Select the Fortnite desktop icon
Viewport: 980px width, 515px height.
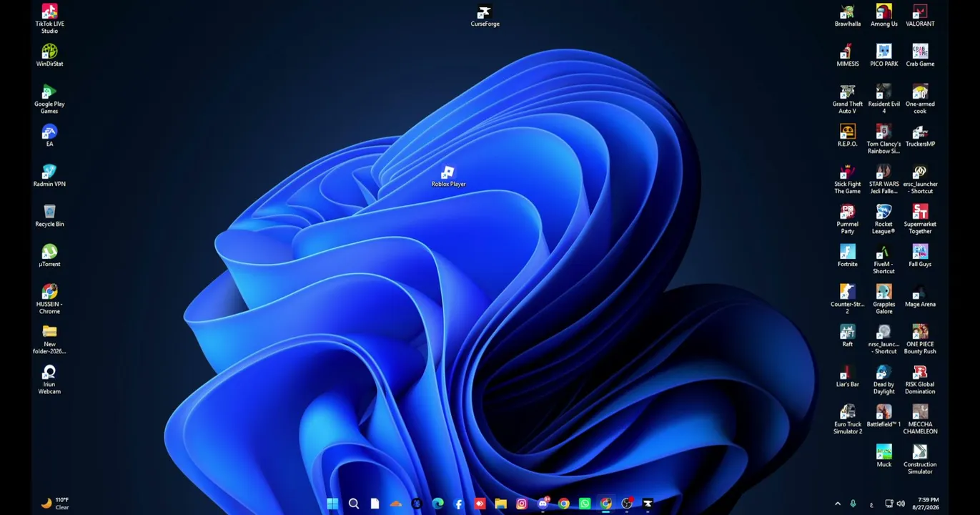(x=847, y=255)
